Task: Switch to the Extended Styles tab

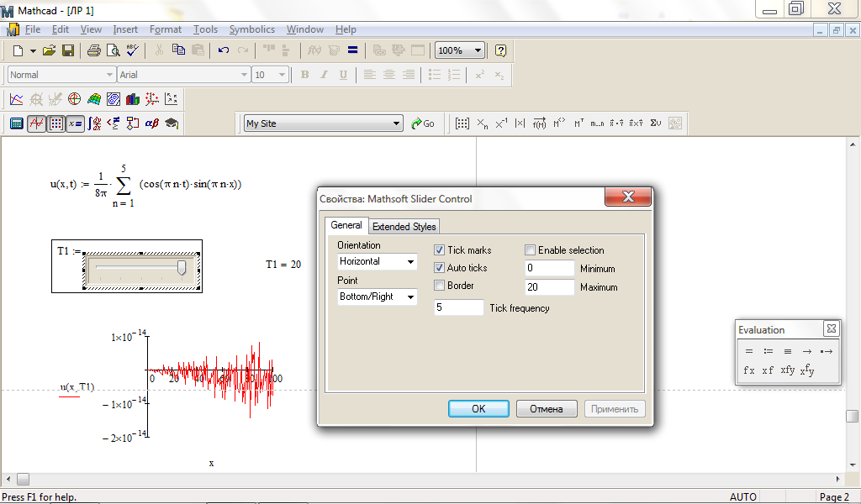Action: (404, 227)
